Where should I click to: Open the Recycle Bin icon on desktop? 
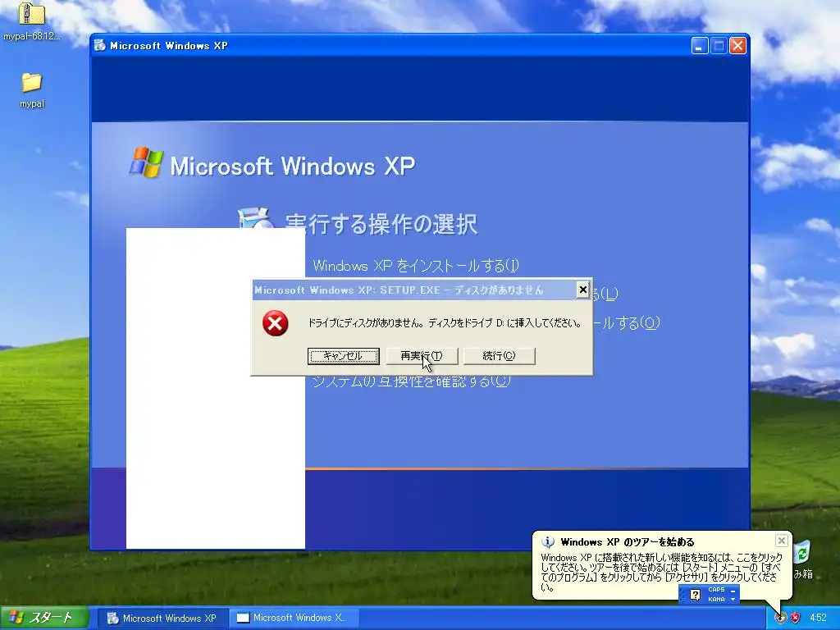pyautogui.click(x=802, y=553)
